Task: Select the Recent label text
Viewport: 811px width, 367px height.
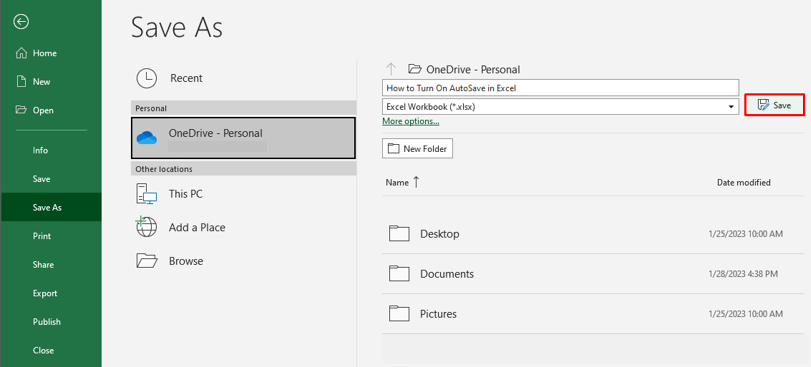Action: click(186, 79)
